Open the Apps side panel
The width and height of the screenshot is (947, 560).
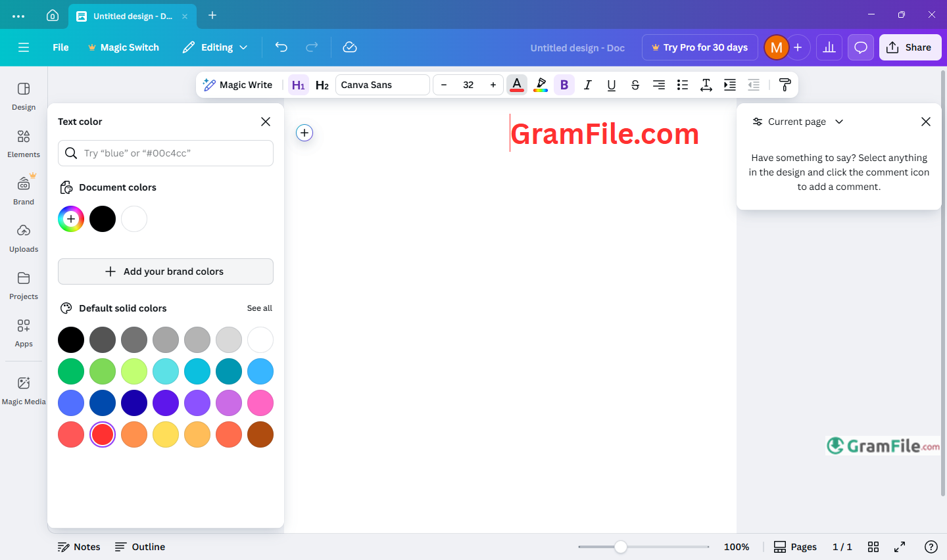[x=24, y=333]
